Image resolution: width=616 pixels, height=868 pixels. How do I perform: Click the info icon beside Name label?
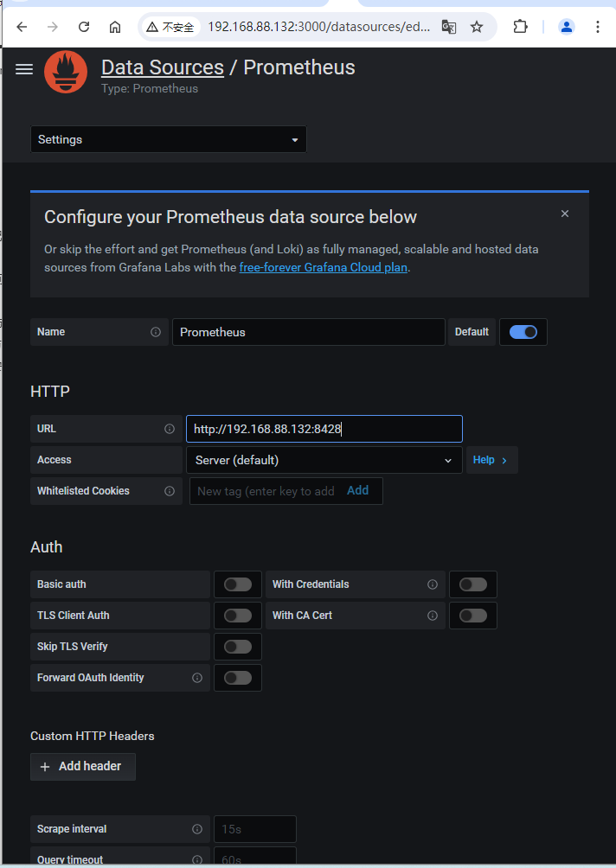click(x=156, y=332)
